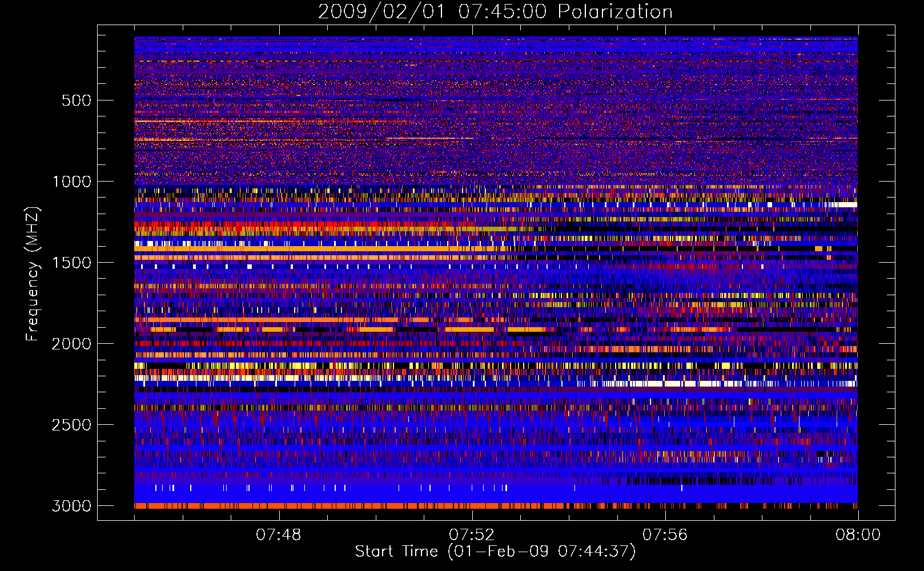Click the 3000 frequency tick label
The width and height of the screenshot is (924, 571).
[71, 506]
